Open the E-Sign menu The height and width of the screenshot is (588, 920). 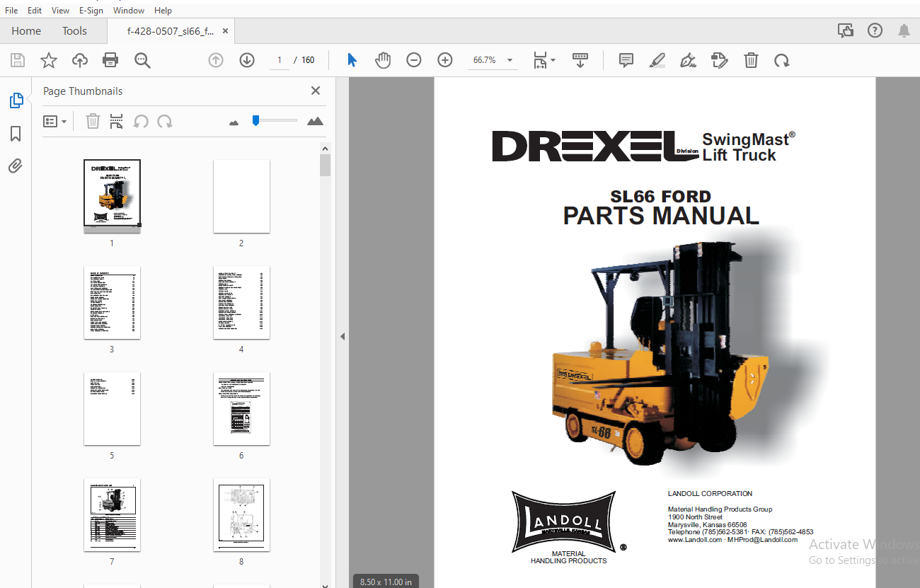[91, 11]
